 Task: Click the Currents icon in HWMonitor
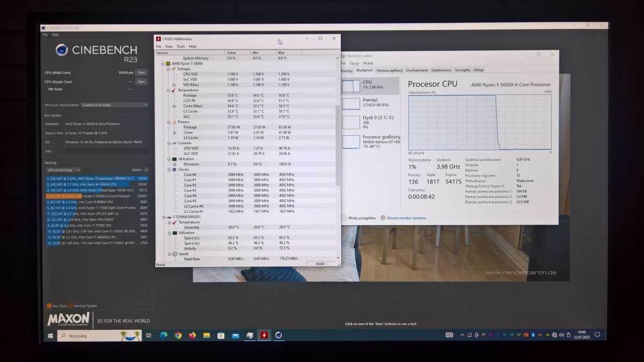pyautogui.click(x=173, y=143)
